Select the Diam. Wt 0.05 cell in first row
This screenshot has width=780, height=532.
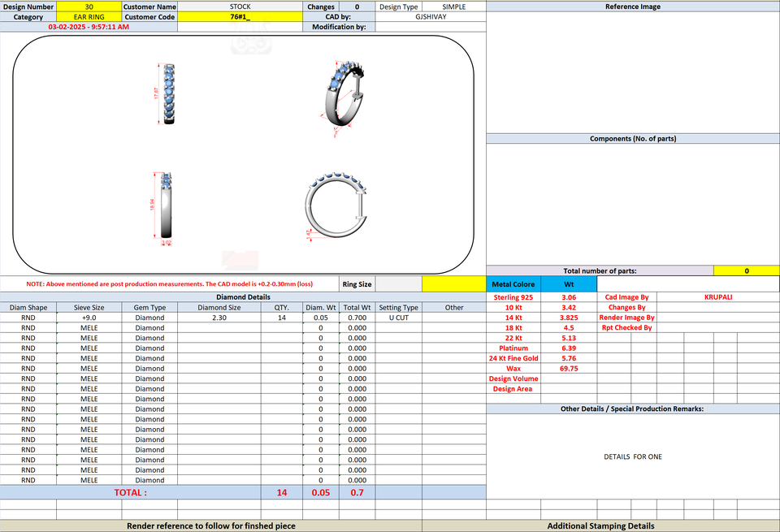[x=321, y=318]
